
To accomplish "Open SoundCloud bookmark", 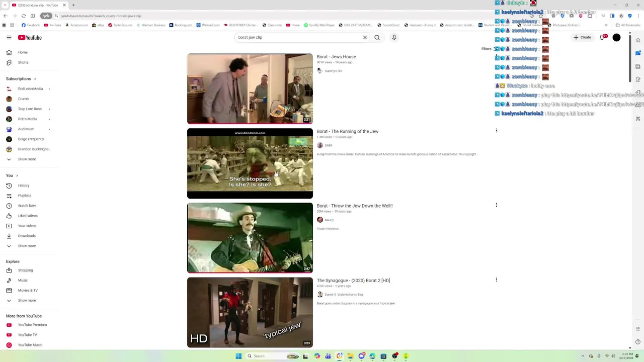I will pos(388,25).
